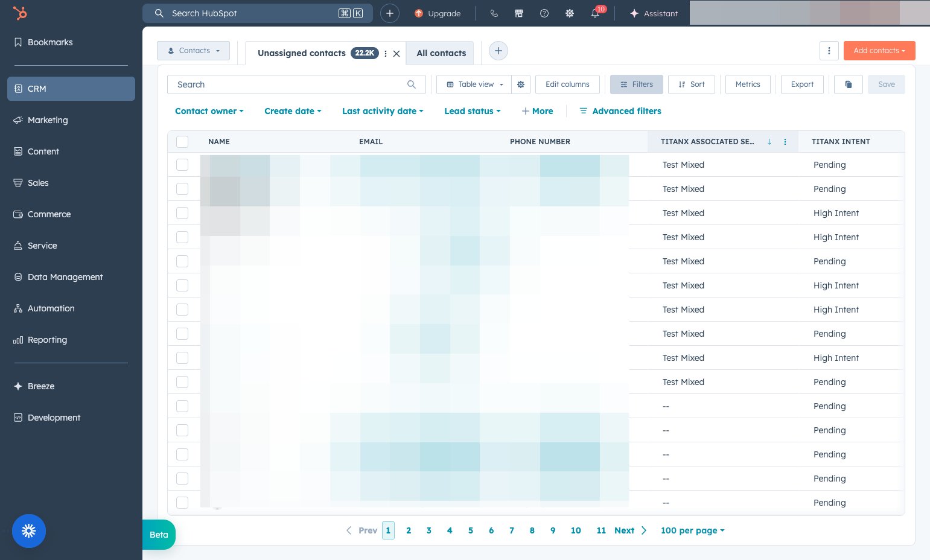Viewport: 930px width, 560px height.
Task: Open Breeze in the sidebar
Action: 71,386
